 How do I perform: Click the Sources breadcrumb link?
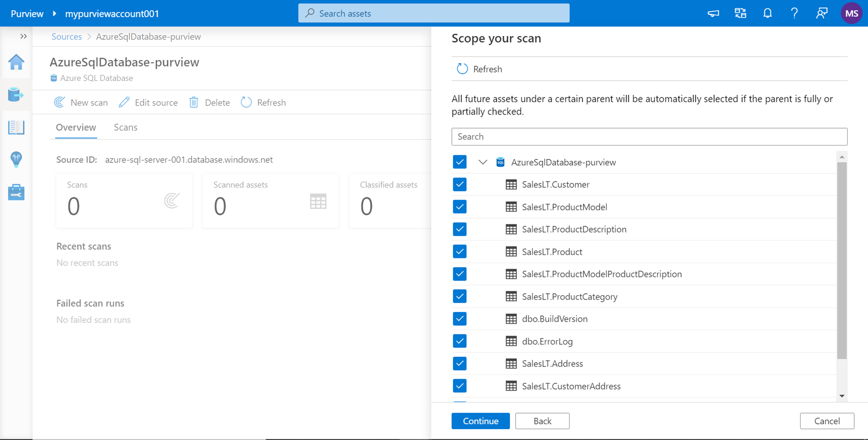(66, 36)
